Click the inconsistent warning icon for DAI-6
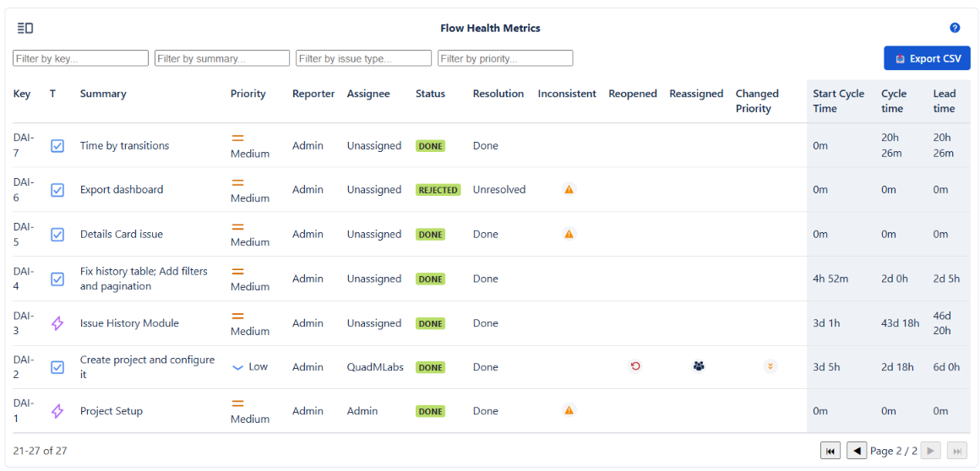The width and height of the screenshot is (980, 471). tap(569, 190)
